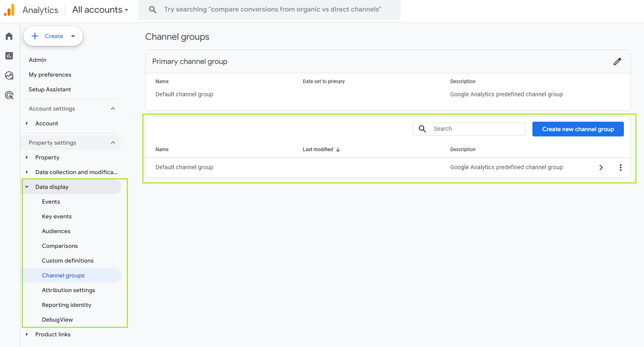Click Default channel group in lower table

184,167
